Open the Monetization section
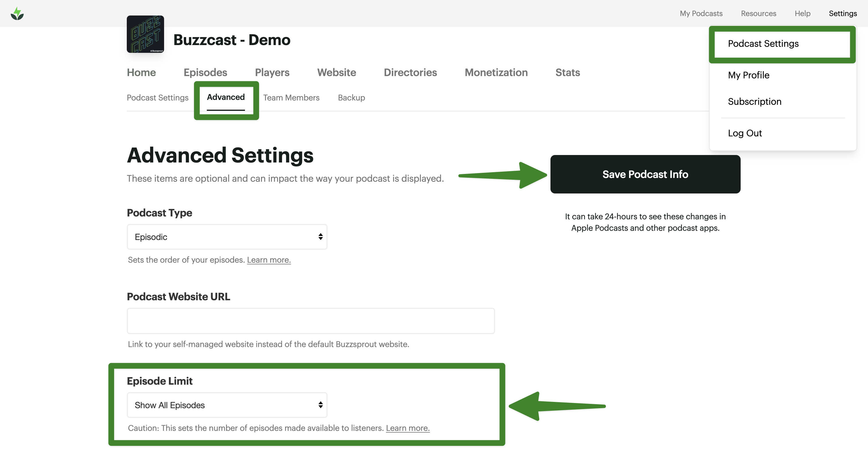Image resolution: width=868 pixels, height=457 pixels. 496,73
